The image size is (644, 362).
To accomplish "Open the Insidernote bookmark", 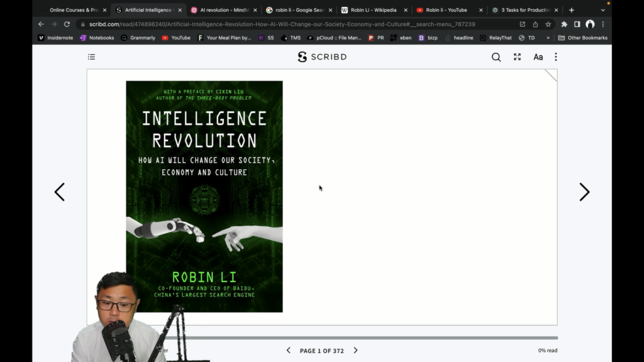I will coord(55,38).
